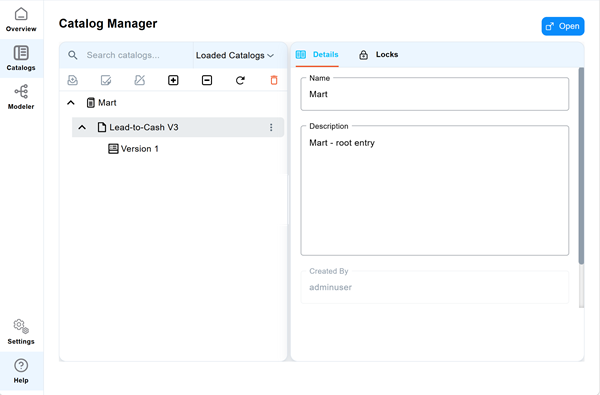
Task: Expand all tree nodes with plus icon
Action: 173,80
